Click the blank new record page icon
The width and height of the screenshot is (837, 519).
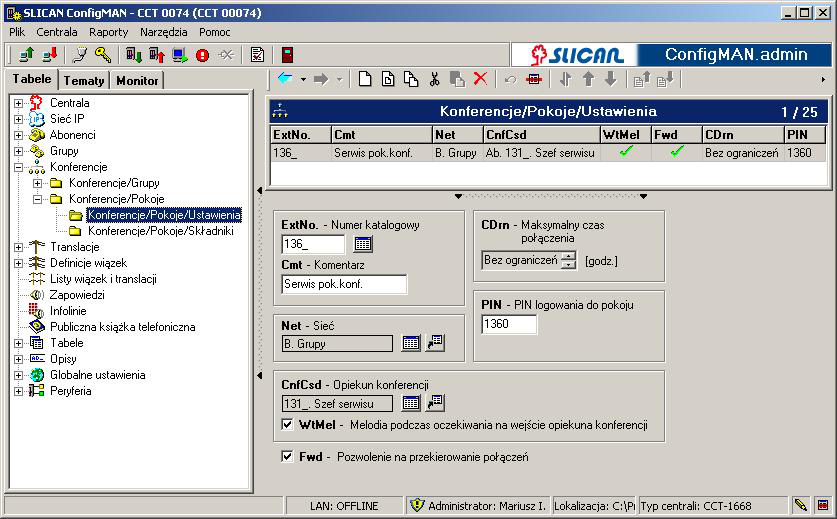[365, 79]
